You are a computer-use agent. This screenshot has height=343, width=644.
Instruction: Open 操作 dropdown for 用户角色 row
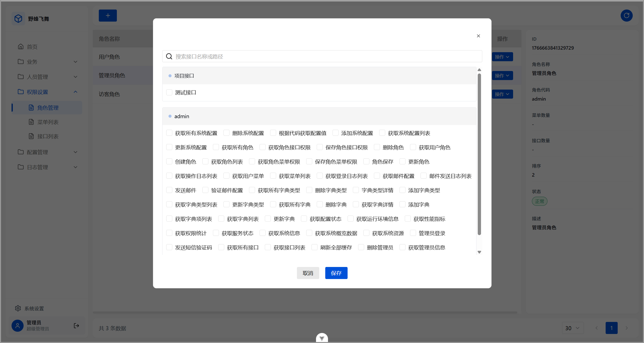click(502, 57)
